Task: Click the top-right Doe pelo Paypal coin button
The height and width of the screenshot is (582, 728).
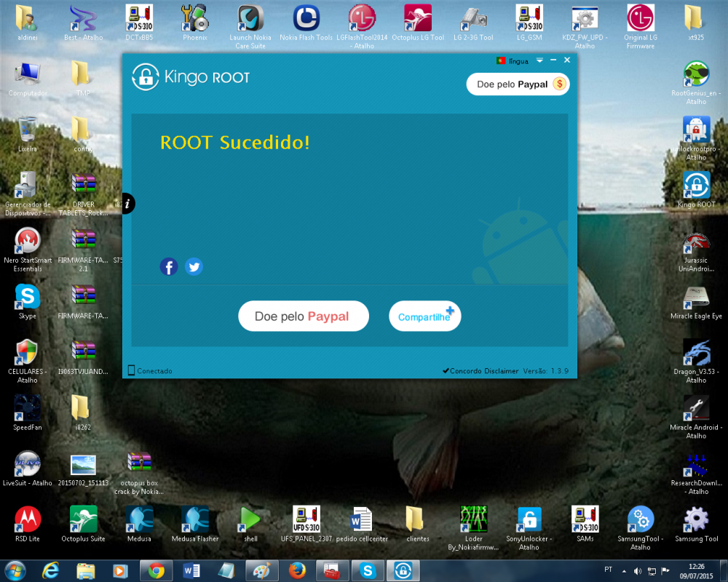Action: (518, 84)
